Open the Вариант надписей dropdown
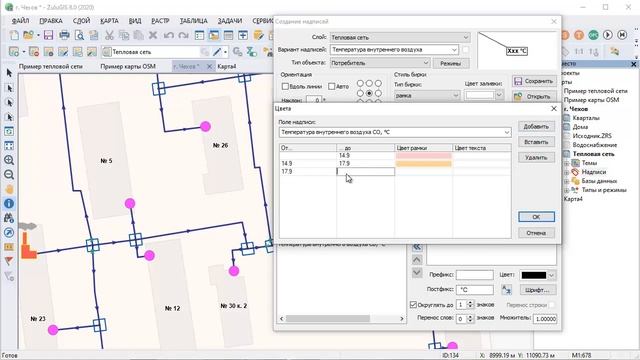The width and height of the screenshot is (640, 360). click(x=454, y=49)
